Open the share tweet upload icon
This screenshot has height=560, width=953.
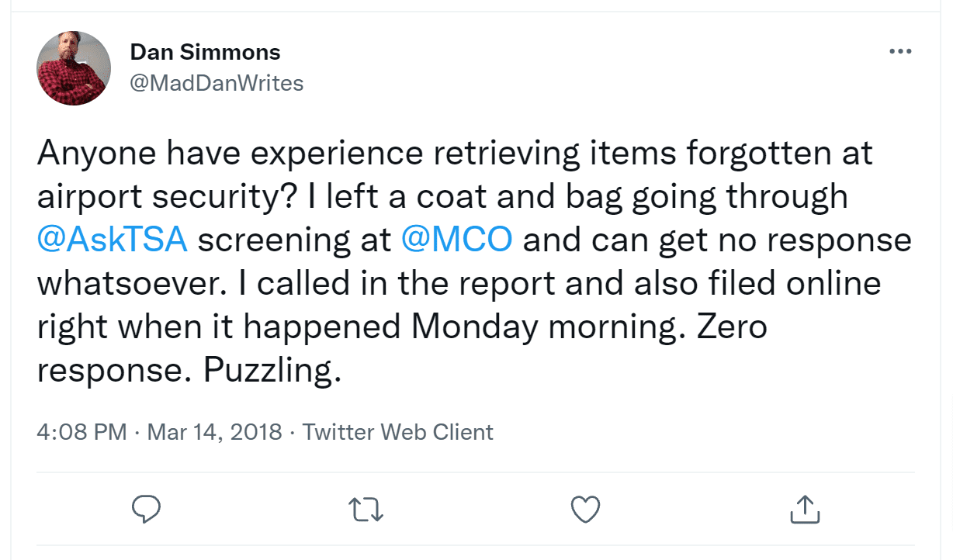tap(805, 509)
